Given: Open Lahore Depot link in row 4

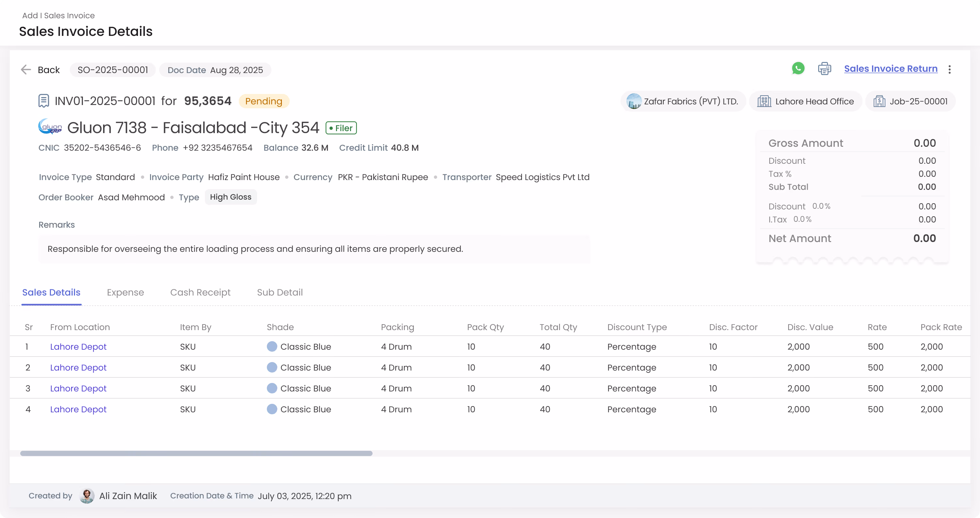Looking at the screenshot, I should pos(78,409).
